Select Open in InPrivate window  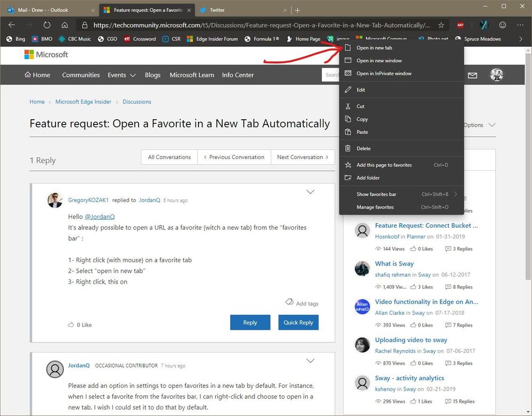(402, 73)
